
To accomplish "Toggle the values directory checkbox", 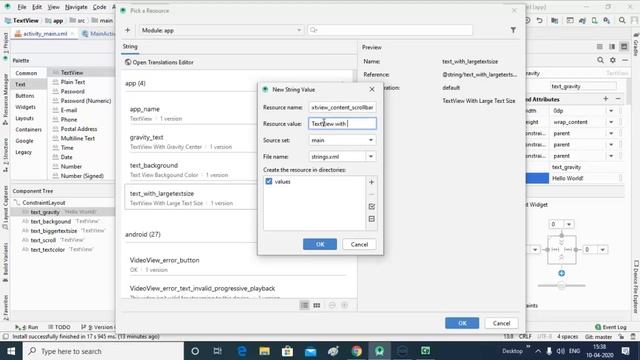I will click(269, 181).
